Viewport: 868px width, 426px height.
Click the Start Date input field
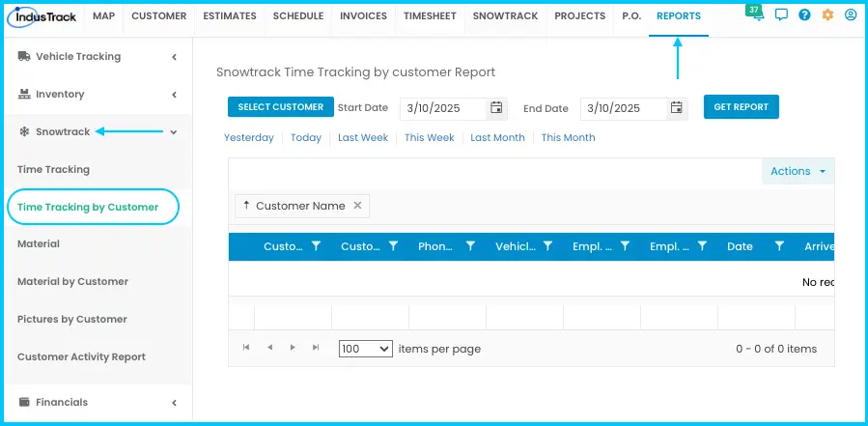[x=443, y=108]
